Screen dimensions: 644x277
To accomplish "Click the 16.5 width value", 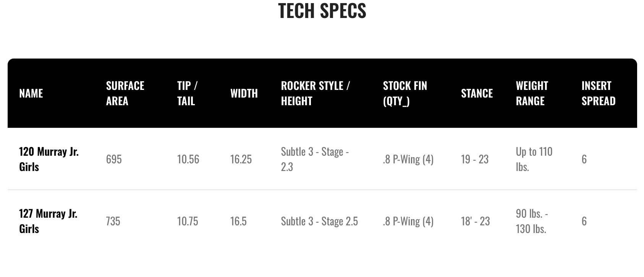I will (238, 221).
